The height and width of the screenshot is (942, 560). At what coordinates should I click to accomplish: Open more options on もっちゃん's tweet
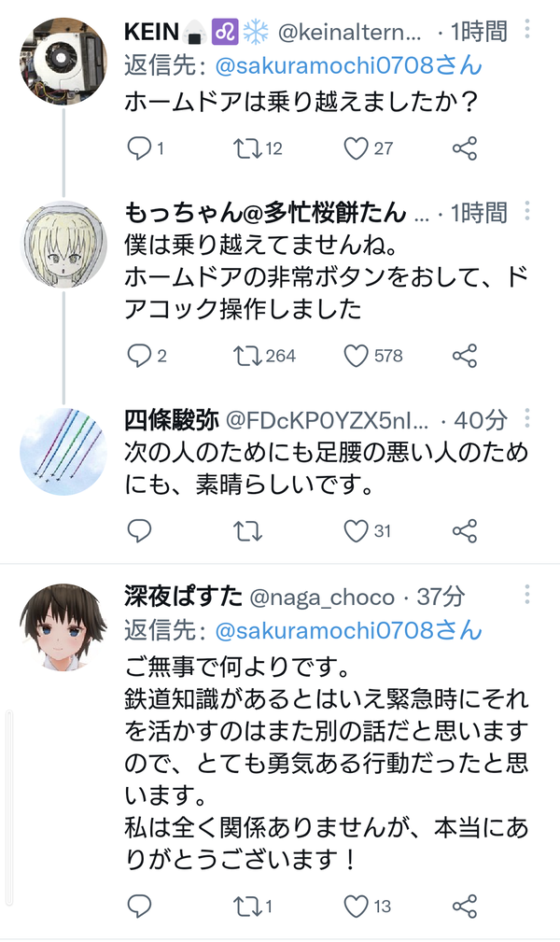[527, 210]
